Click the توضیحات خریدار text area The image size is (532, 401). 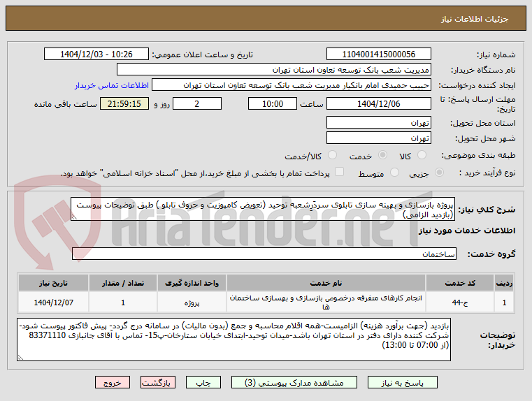233,340
